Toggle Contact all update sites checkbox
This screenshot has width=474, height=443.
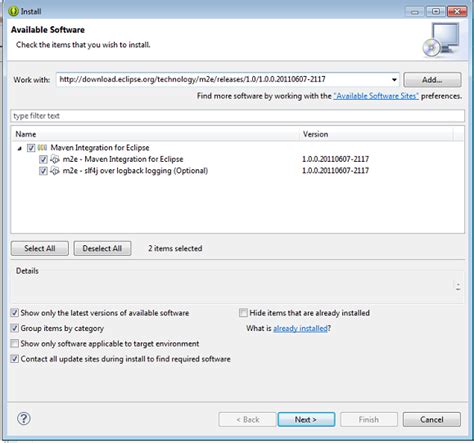click(14, 359)
